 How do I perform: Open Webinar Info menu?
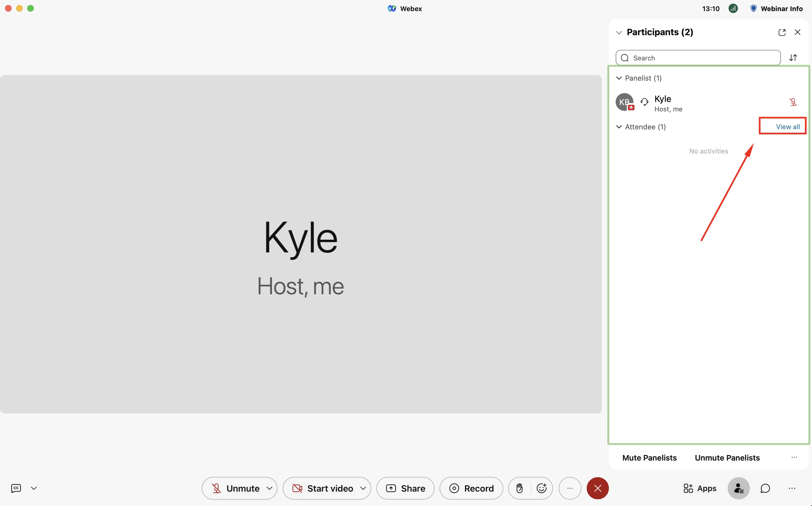click(776, 8)
